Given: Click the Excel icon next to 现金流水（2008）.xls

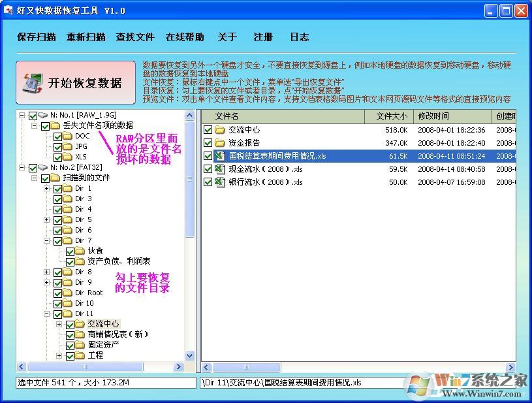Looking at the screenshot, I should point(220,169).
